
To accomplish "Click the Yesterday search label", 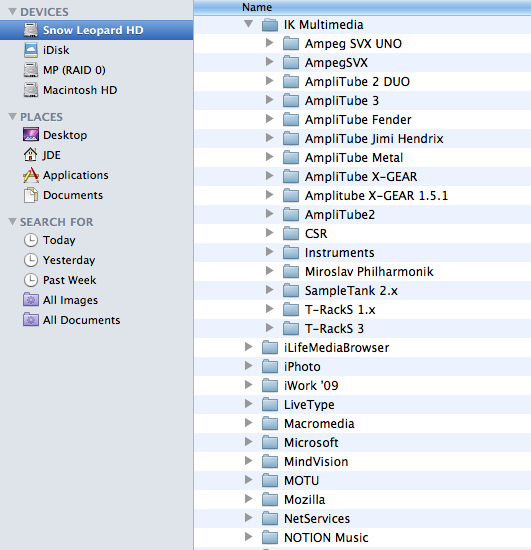I will pyautogui.click(x=69, y=260).
